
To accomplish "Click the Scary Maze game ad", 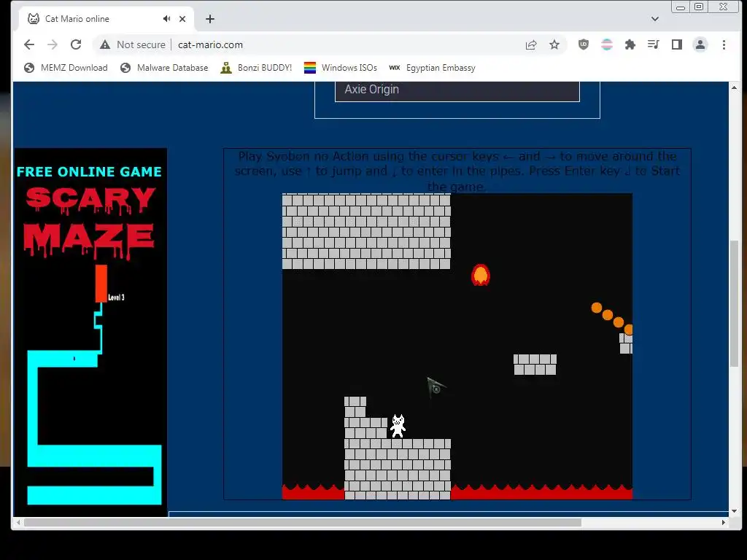I will (91, 332).
